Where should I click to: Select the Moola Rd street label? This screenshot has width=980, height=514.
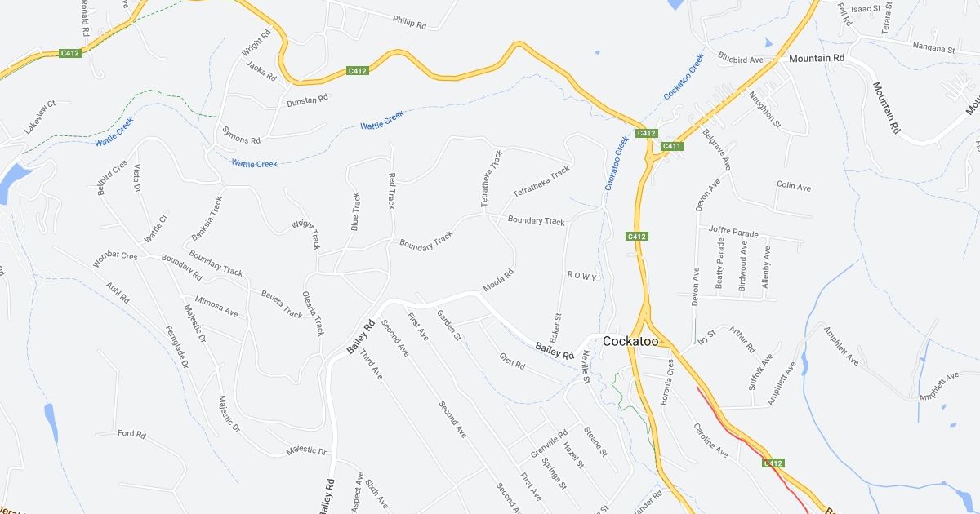[x=497, y=281]
